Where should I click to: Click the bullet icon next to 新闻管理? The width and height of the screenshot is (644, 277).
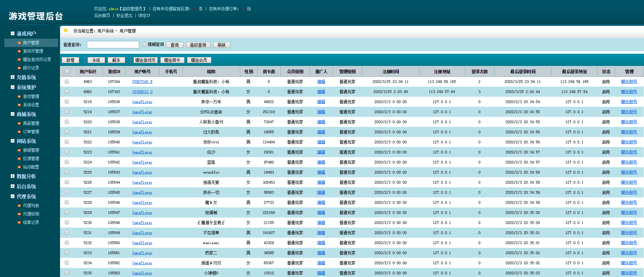point(19,150)
